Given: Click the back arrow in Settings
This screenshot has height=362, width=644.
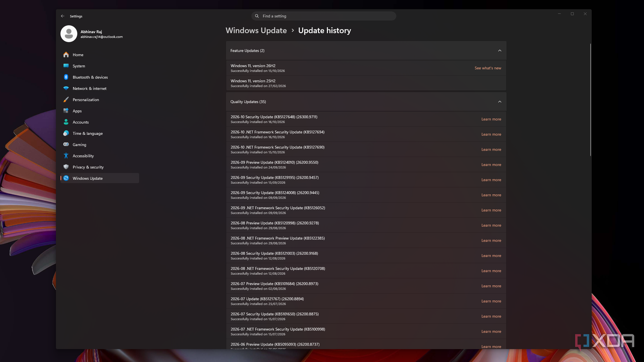Looking at the screenshot, I should click(x=62, y=16).
